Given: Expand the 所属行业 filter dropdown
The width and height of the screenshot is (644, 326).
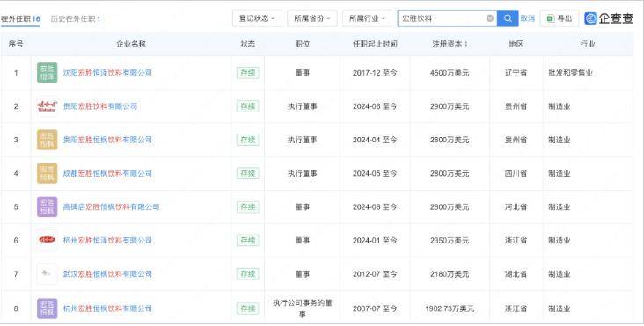Looking at the screenshot, I should pos(367,18).
